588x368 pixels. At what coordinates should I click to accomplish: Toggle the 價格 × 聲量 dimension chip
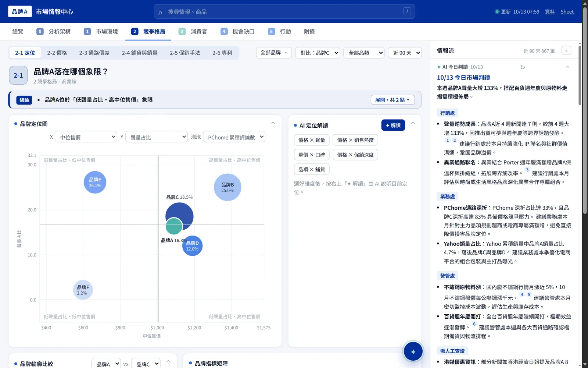point(312,140)
